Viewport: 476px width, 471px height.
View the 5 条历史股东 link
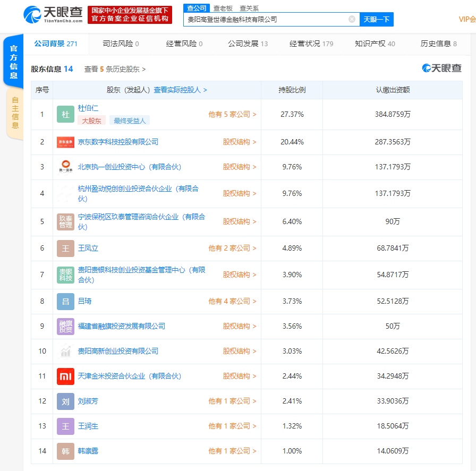pyautogui.click(x=115, y=69)
